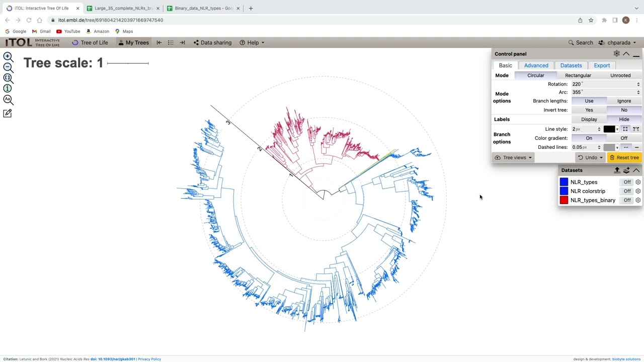This screenshot has height=362, width=644.
Task: Turn Color gradient Off
Action: 624,138
